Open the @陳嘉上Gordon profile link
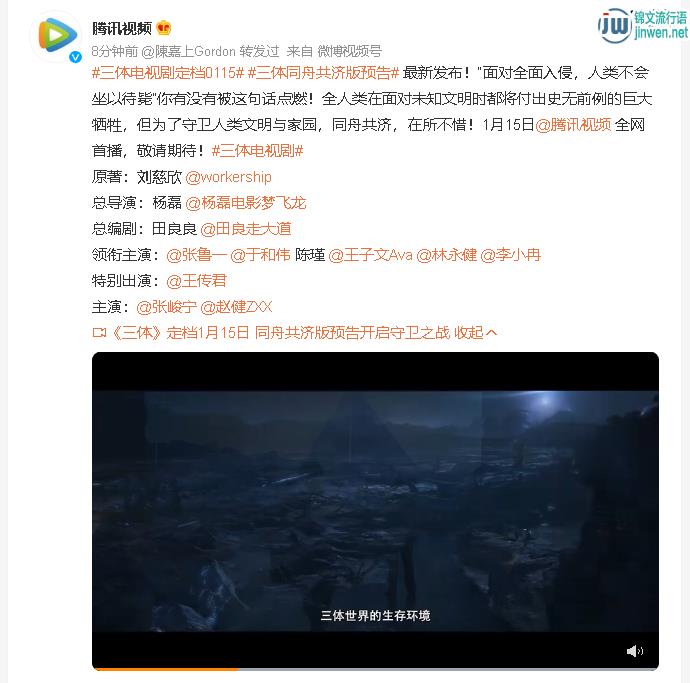The image size is (690, 683). coord(188,51)
